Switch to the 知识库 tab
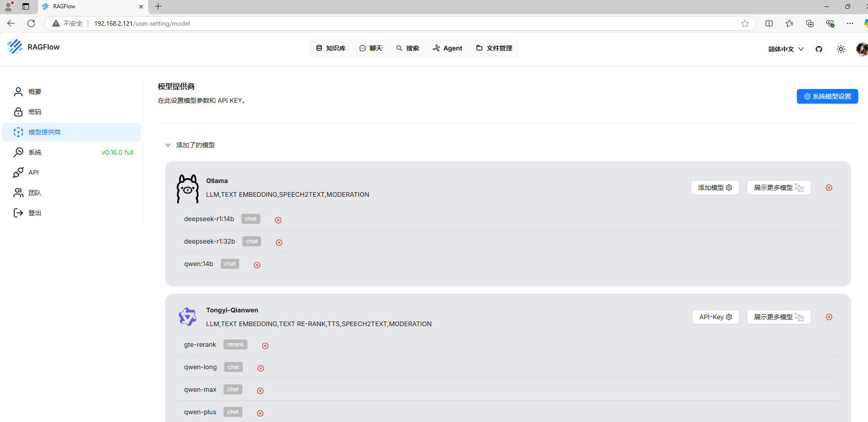The image size is (868, 422). click(x=331, y=48)
